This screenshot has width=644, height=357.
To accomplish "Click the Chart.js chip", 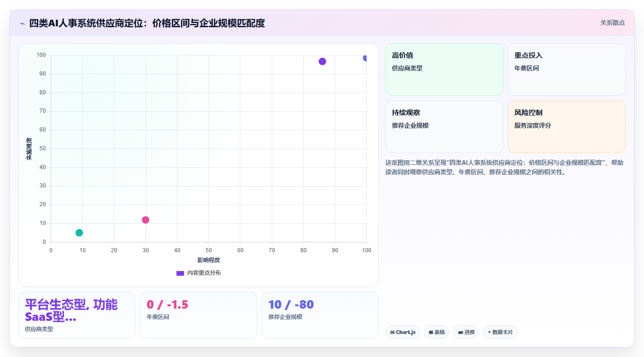I will point(403,332).
